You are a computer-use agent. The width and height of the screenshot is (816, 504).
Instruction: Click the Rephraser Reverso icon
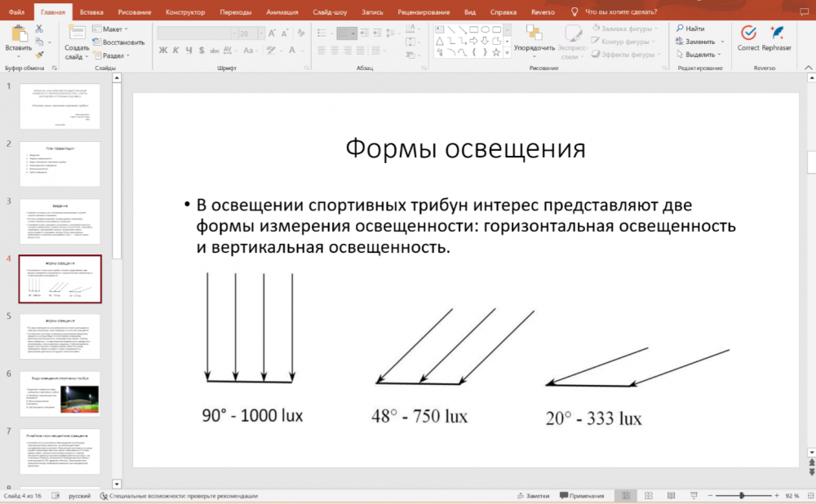click(777, 33)
